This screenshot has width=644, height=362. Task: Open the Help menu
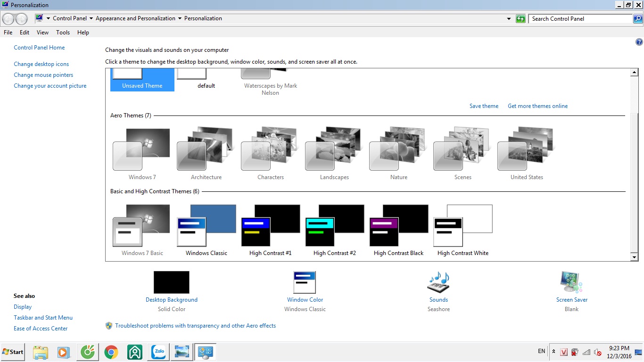tap(83, 33)
